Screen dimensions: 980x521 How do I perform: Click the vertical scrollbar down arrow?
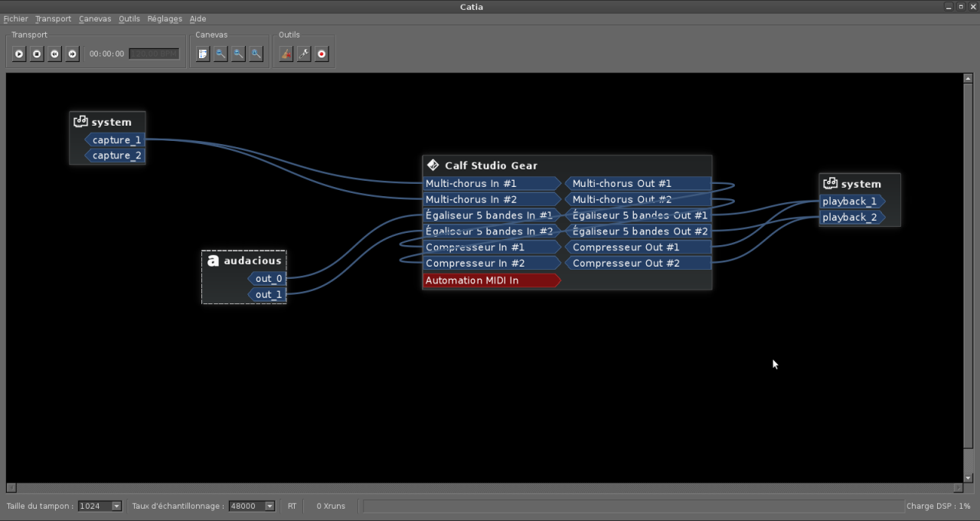[968, 478]
